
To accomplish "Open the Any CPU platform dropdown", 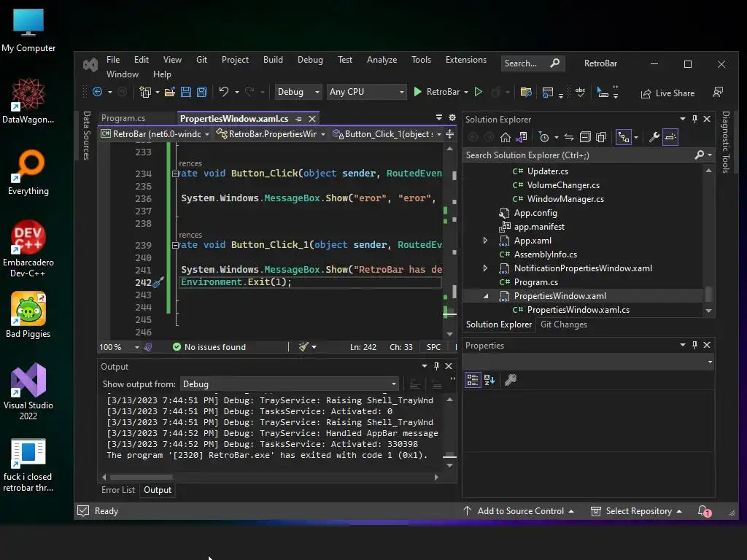I will 366,91.
